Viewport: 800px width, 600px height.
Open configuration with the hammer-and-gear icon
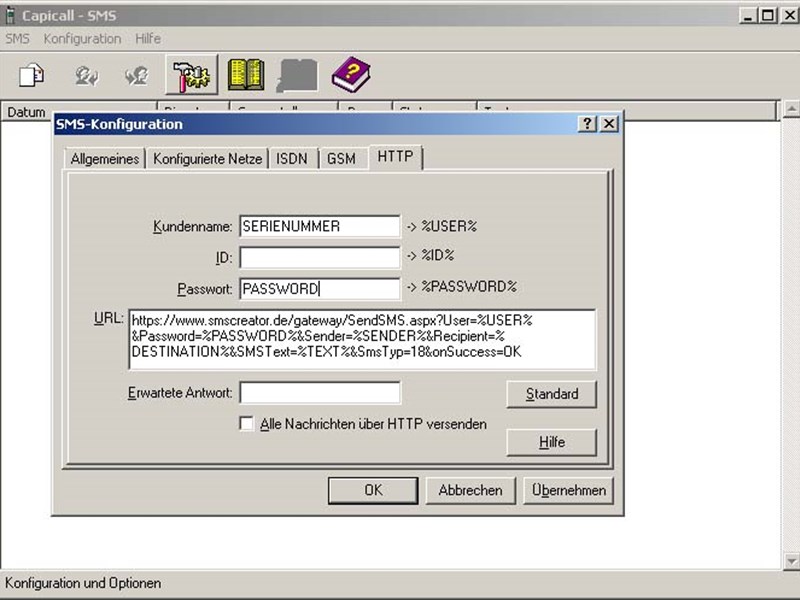coord(190,74)
